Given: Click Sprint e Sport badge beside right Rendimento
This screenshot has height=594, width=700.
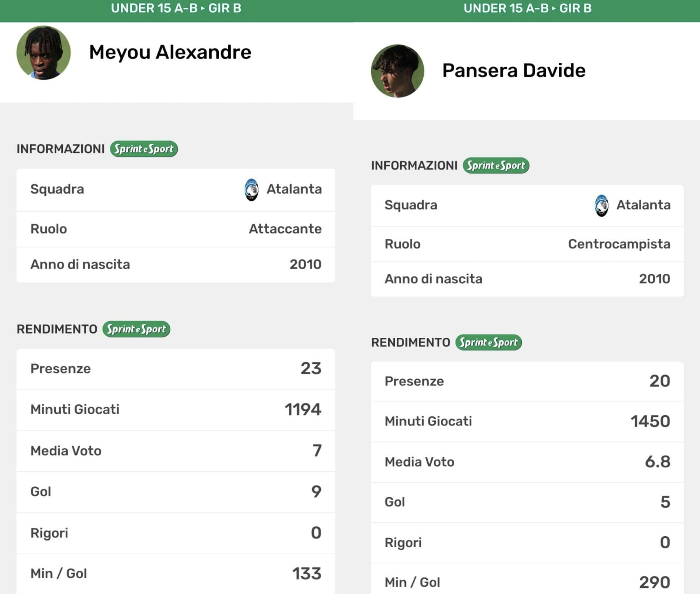Looking at the screenshot, I should pos(489,343).
